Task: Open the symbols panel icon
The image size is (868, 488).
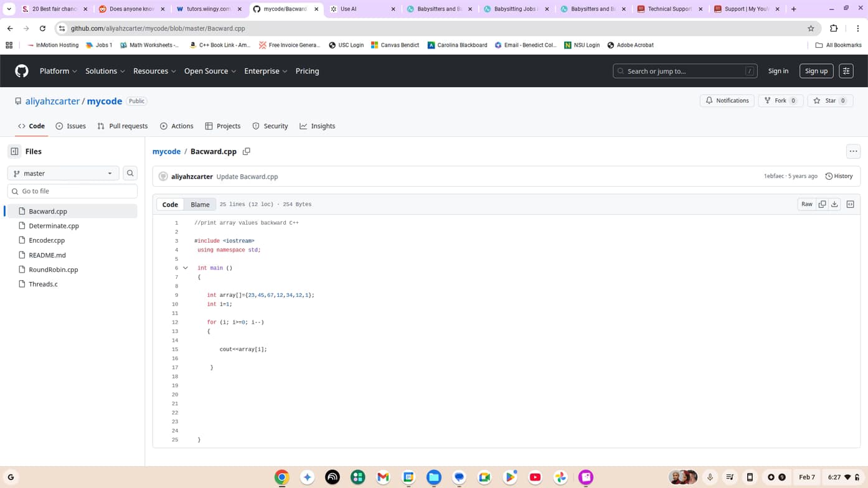Action: (x=850, y=204)
